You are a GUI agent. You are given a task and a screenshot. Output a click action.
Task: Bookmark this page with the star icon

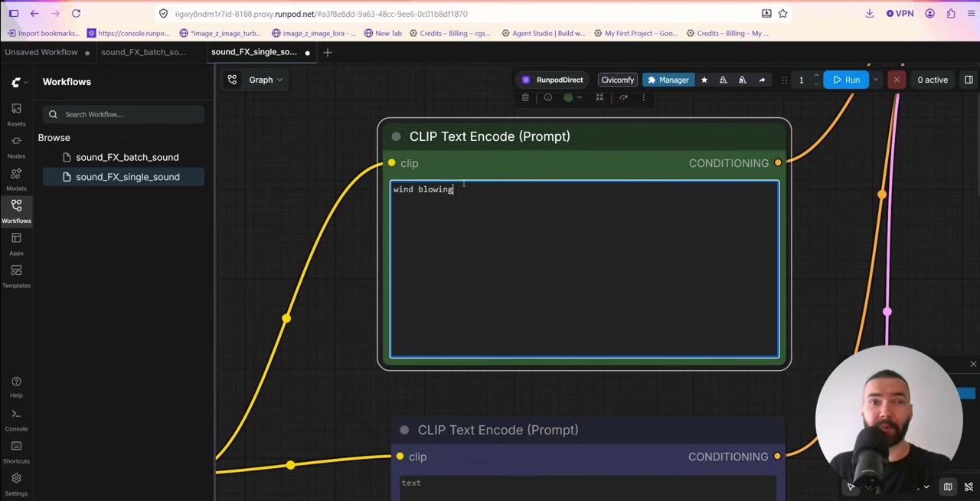[783, 13]
